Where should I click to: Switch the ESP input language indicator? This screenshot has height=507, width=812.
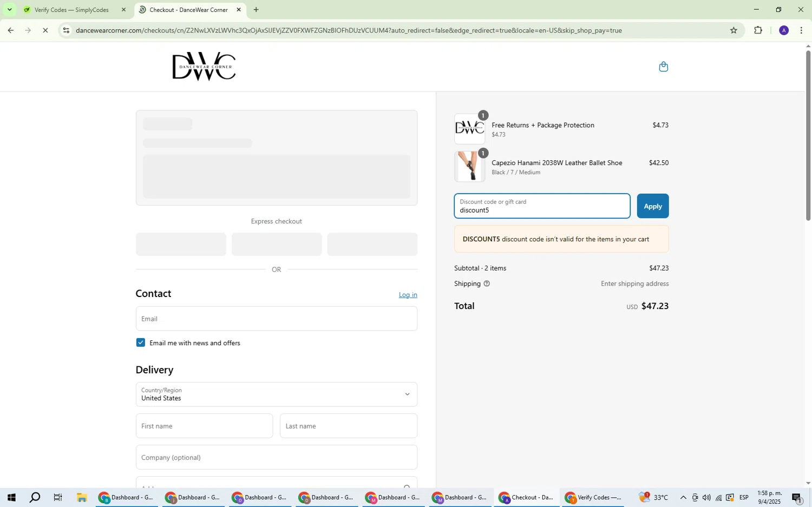(744, 497)
